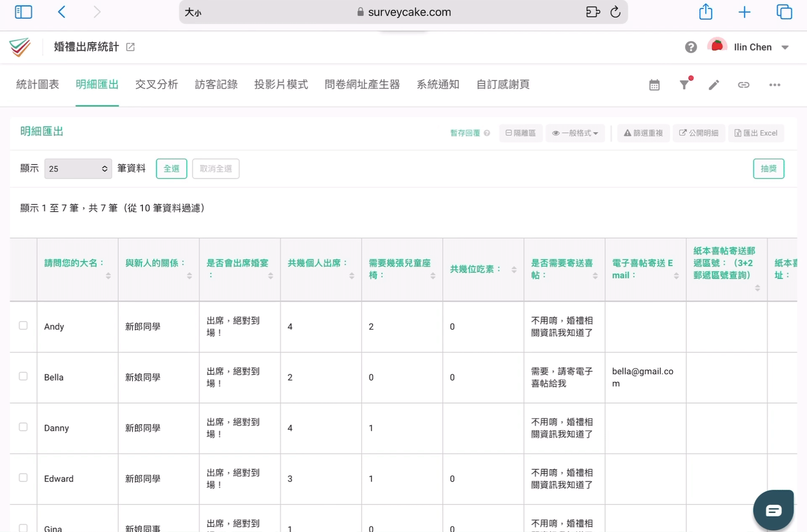
Task: Open the Safari share sheet
Action: [x=706, y=11]
